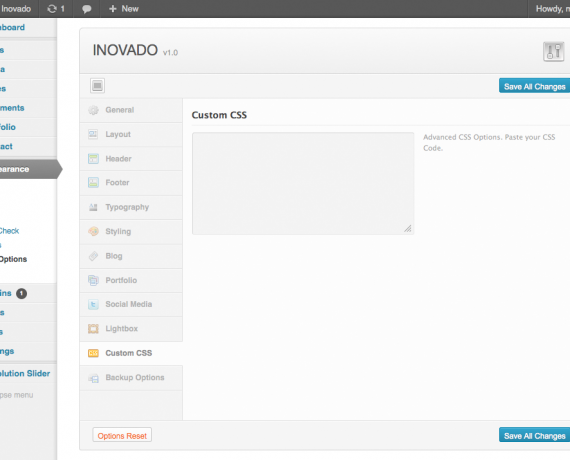Click the Inovado site name in admin bar
570x460 pixels.
click(x=16, y=9)
